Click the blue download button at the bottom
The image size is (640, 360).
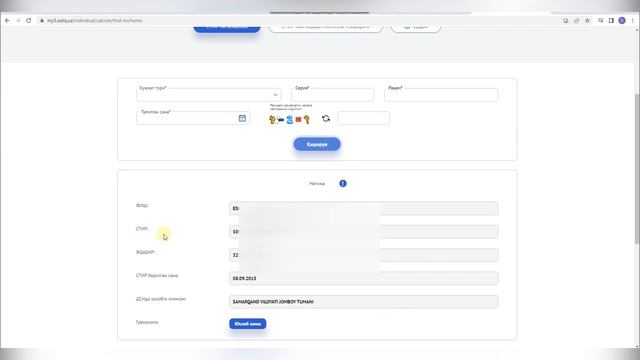tap(247, 324)
